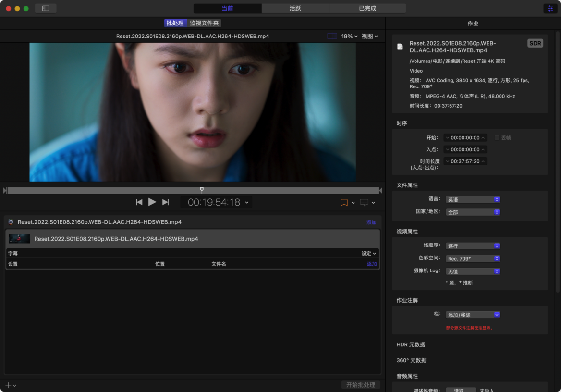
Task: Toggle the sidebar panel icon
Action: (x=46, y=8)
